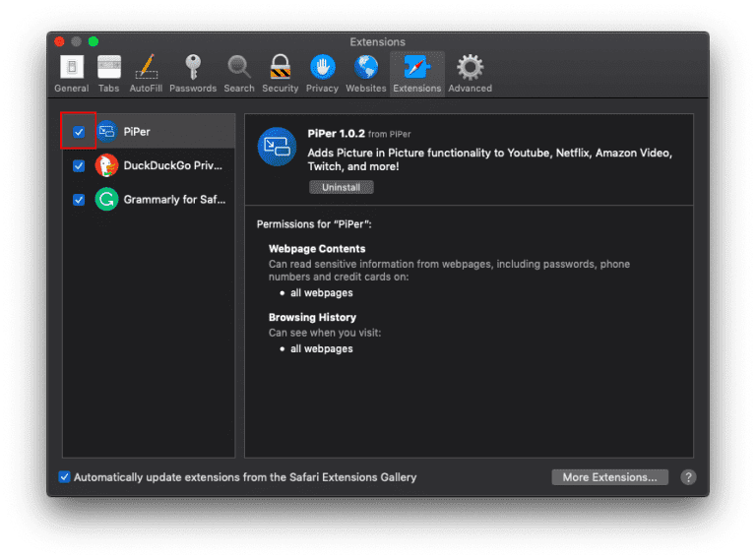Click Permissions for "PiPer" label
This screenshot has height=559, width=756.
pyautogui.click(x=314, y=224)
